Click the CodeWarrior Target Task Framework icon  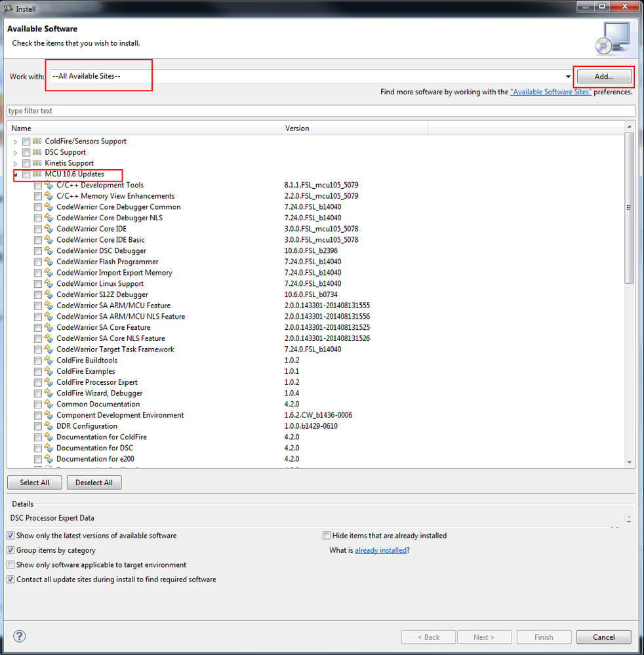(x=49, y=349)
